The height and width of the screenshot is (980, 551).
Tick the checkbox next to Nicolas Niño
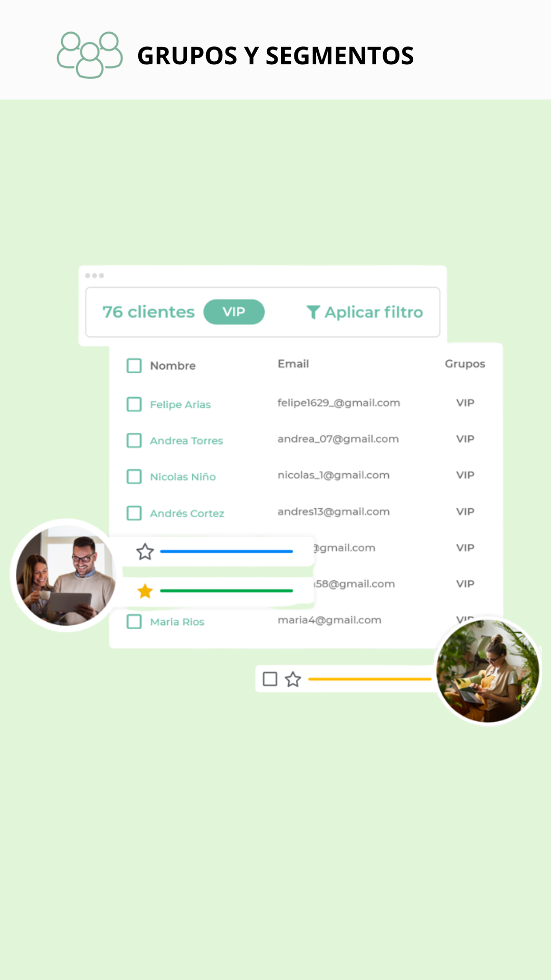click(134, 477)
